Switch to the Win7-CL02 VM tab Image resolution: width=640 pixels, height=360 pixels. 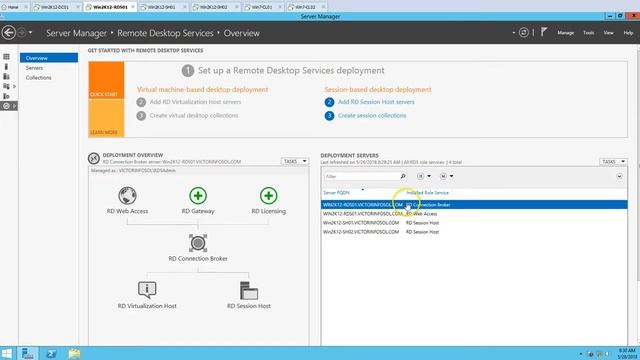pyautogui.click(x=306, y=7)
